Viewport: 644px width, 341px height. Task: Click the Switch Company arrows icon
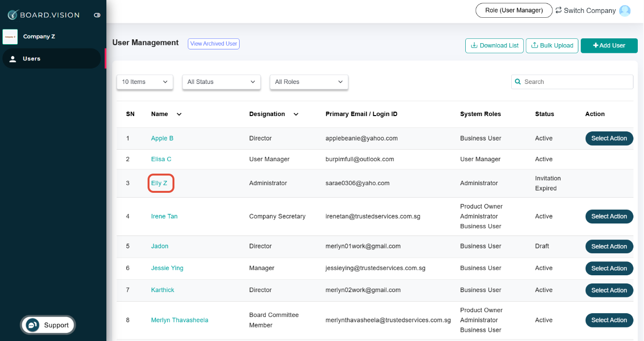[x=558, y=10]
